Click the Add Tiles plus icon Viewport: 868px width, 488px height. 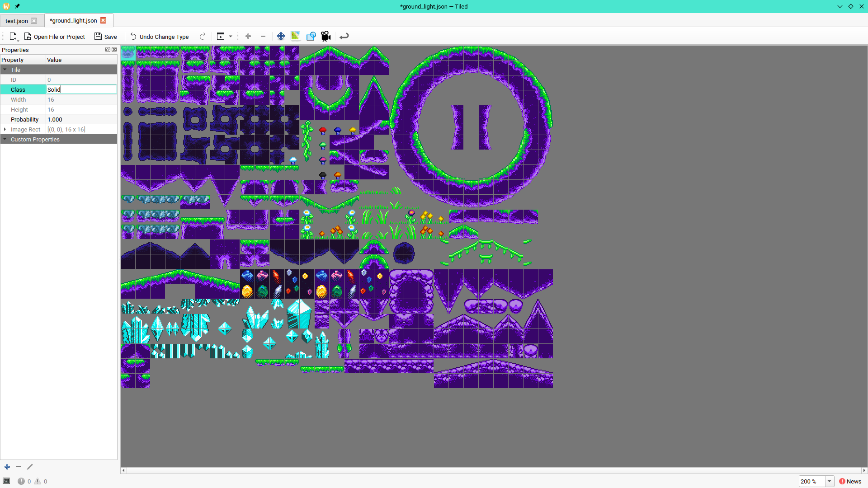248,37
